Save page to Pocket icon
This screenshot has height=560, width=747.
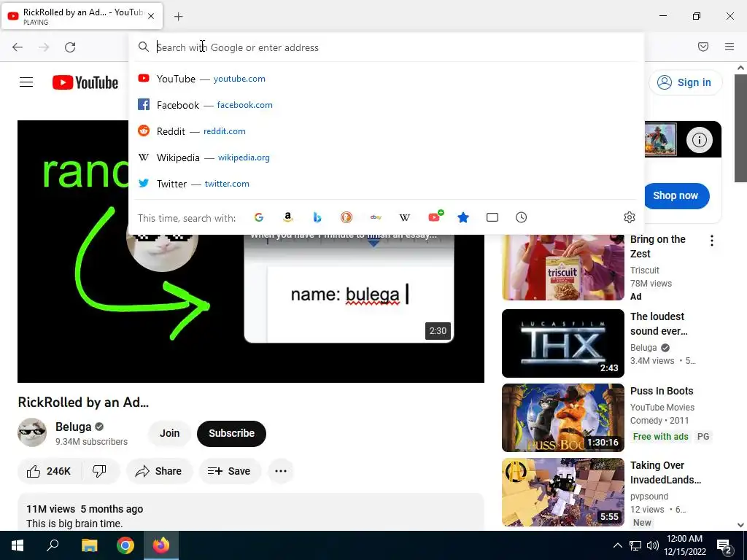[x=703, y=47]
